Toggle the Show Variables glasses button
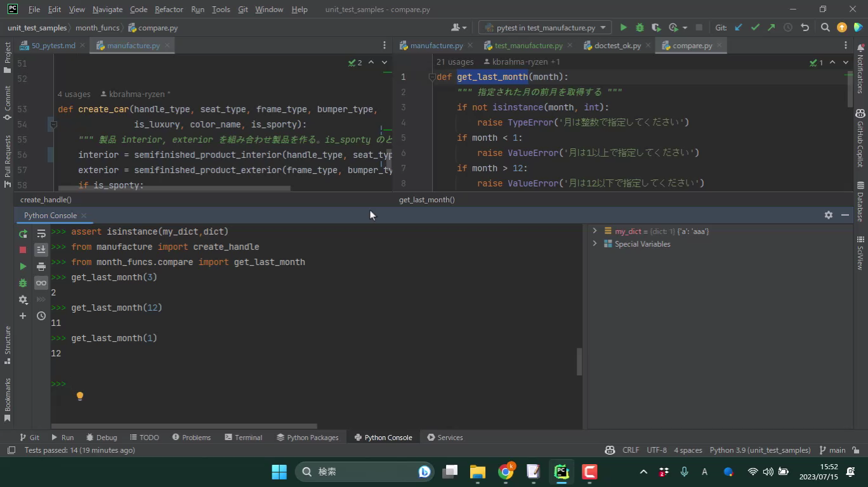This screenshot has width=868, height=487. click(41, 283)
